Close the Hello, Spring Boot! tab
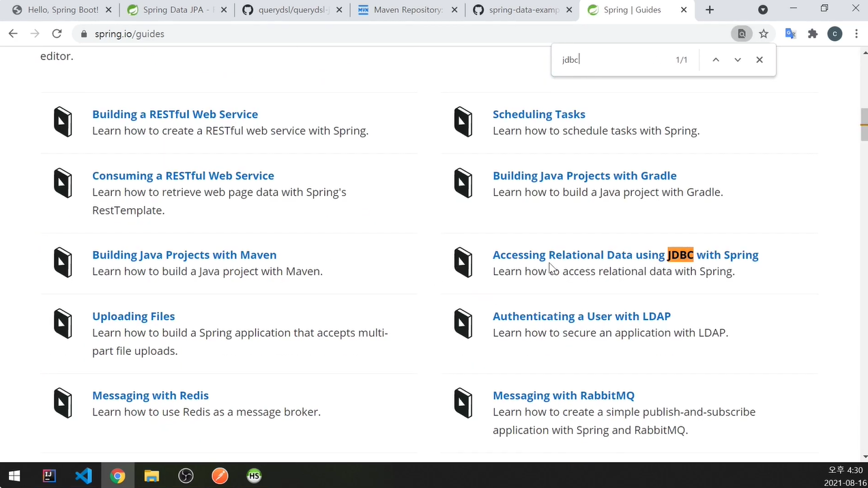 pos(108,10)
